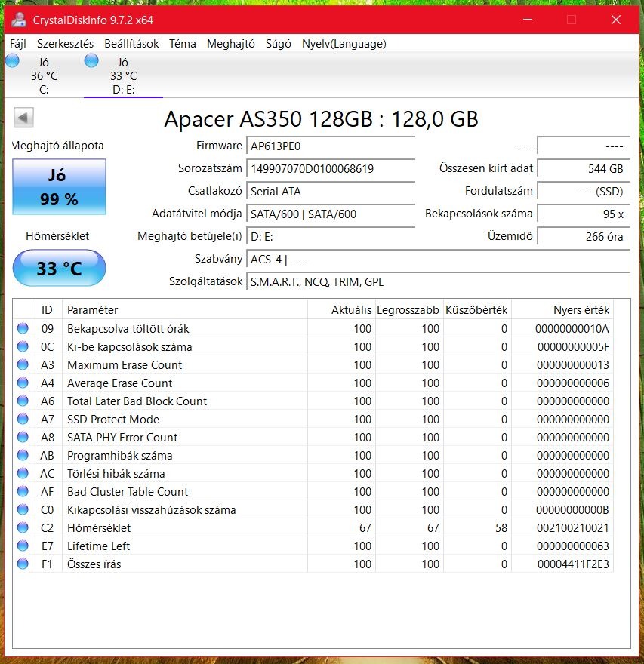Click the transfer mode field SATA/600 | SATA/600

[x=331, y=214]
